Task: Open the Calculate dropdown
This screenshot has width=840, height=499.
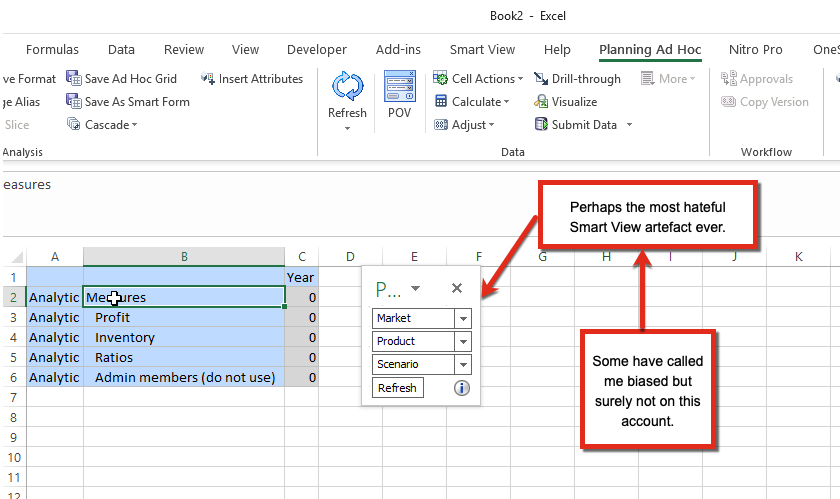Action: point(472,101)
